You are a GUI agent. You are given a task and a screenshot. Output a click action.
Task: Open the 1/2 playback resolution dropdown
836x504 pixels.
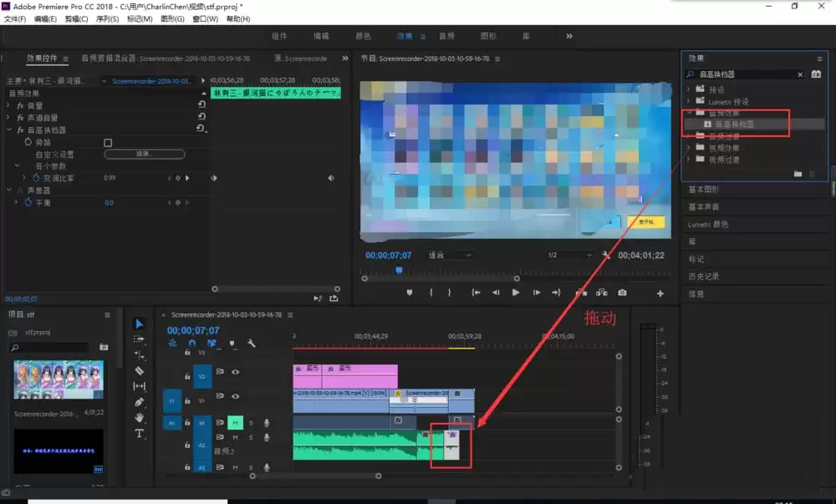tap(568, 256)
